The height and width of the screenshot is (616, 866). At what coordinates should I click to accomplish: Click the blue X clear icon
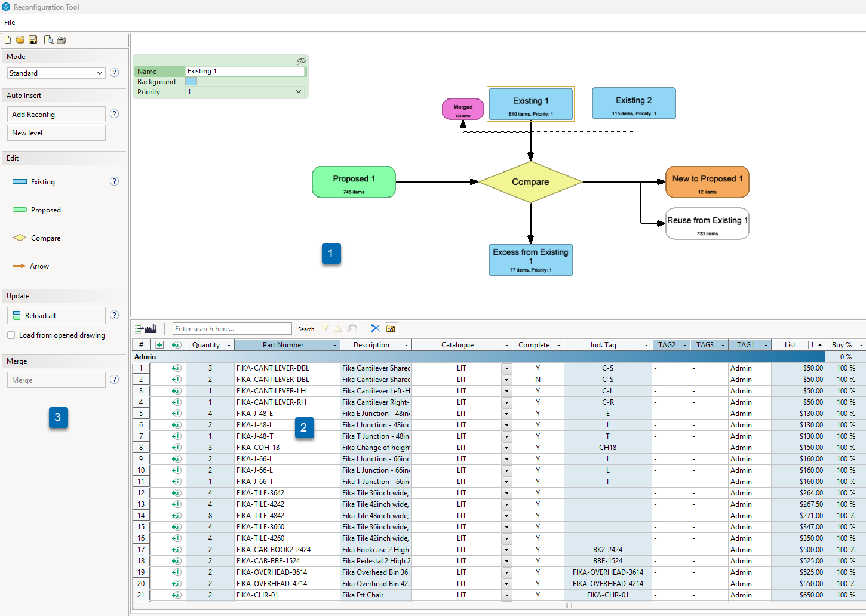(x=375, y=328)
